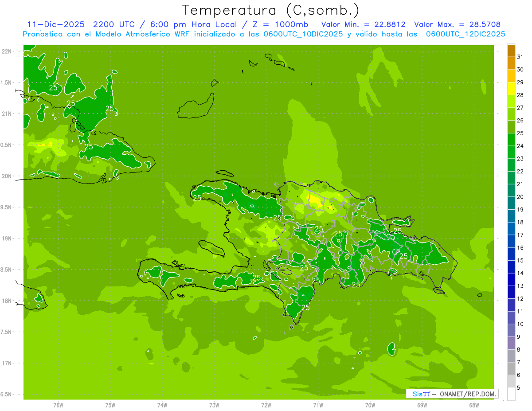Click the "Temperatura (C,somb.)" chart title
532x411 pixels.
tap(270, 10)
